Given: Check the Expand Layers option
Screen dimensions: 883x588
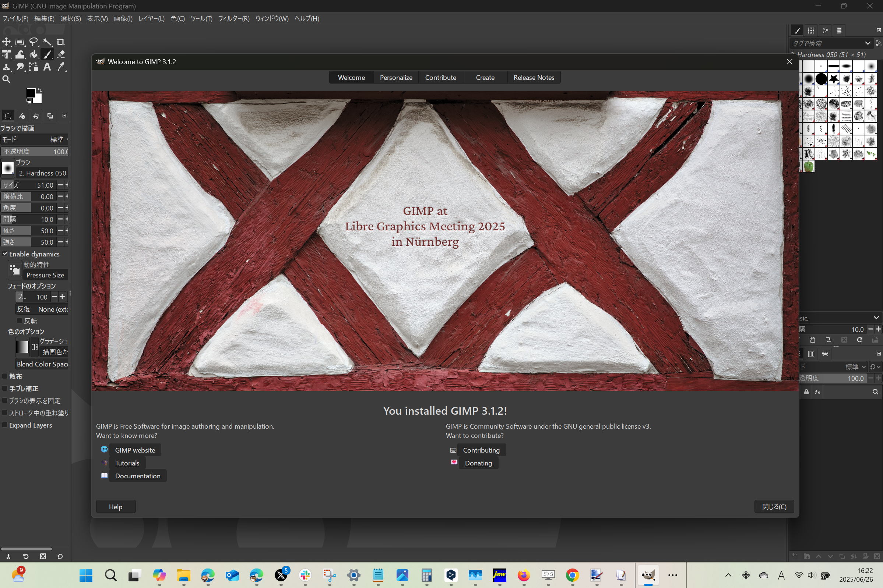Looking at the screenshot, I should coord(5,425).
